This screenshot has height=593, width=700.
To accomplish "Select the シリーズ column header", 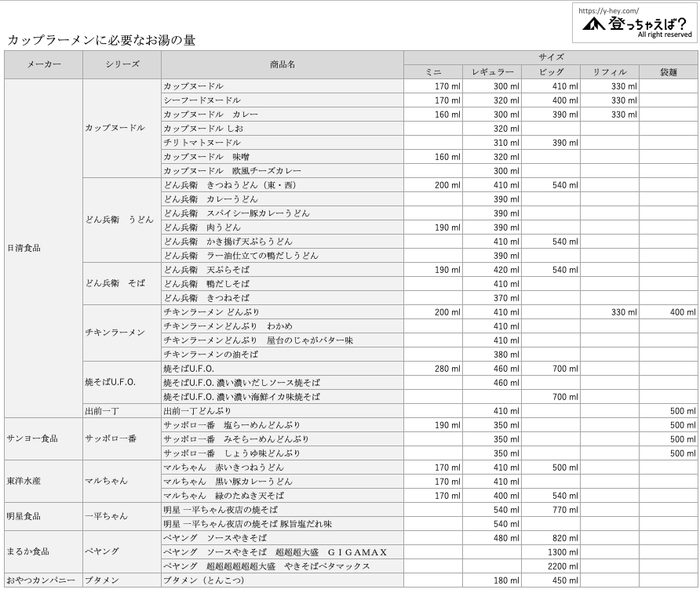I will pos(122,64).
